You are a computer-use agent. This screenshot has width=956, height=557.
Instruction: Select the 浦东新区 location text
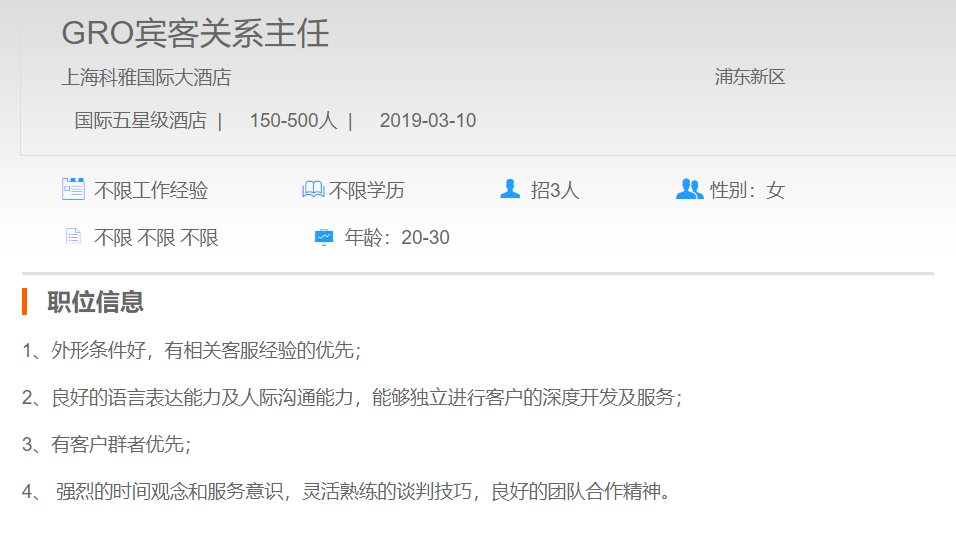coord(750,77)
